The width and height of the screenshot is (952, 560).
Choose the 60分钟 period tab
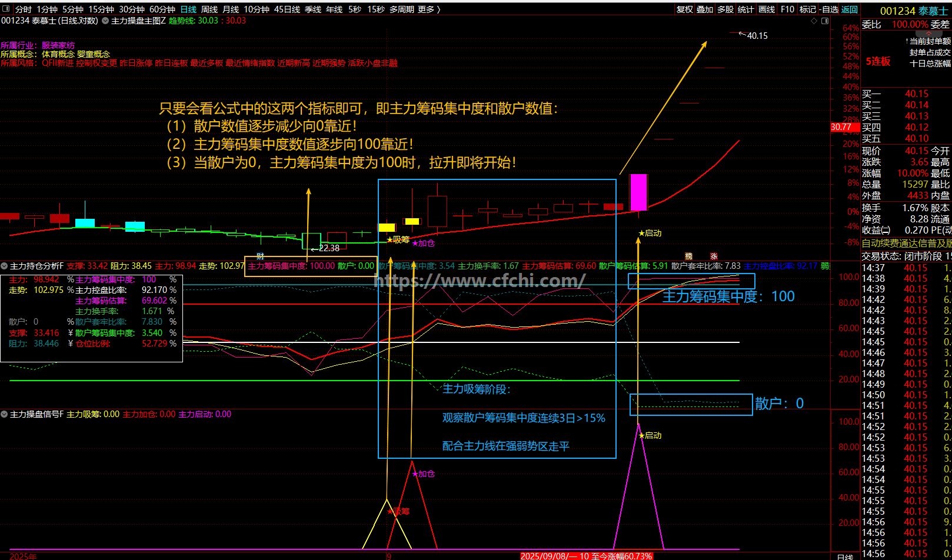pyautogui.click(x=162, y=9)
